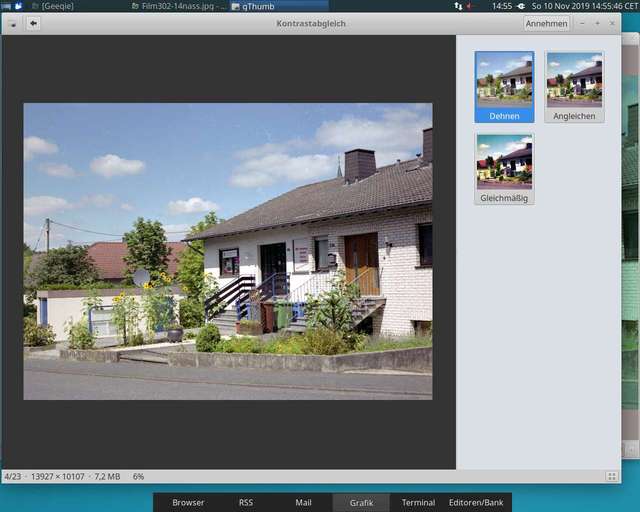Pick the Gleichmäßig contrast preset
This screenshot has width=640, height=512.
click(504, 168)
